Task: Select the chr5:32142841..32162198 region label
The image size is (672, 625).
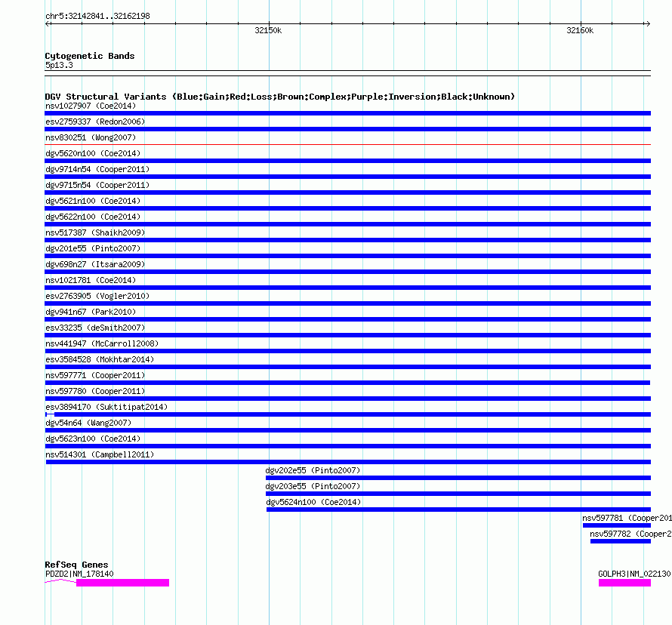Action: pos(97,17)
